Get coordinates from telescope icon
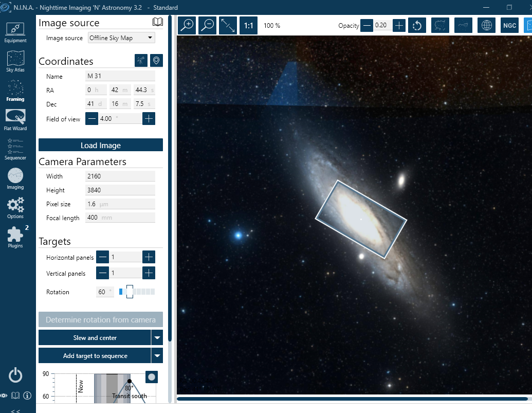 [x=141, y=60]
